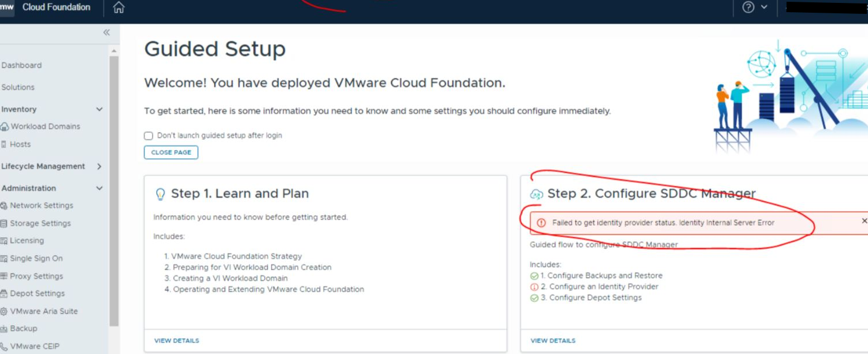Enable 'Don't launch guided setup after login'
This screenshot has width=868, height=354.
click(149, 136)
